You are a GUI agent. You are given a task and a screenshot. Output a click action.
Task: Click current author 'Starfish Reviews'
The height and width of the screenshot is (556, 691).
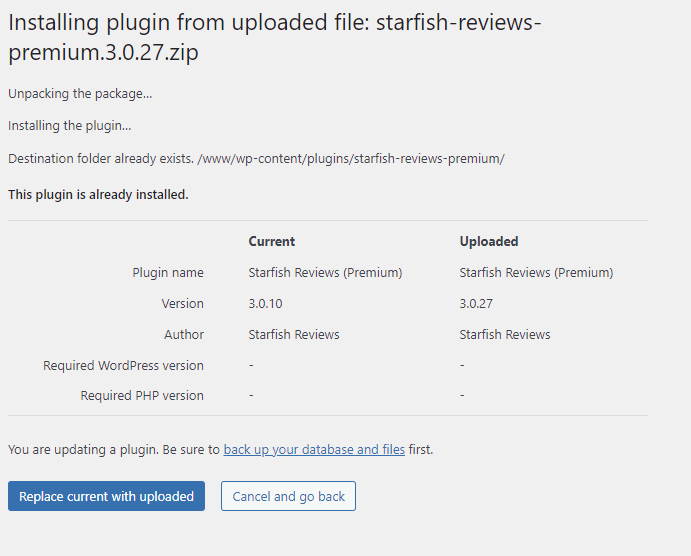click(x=294, y=334)
